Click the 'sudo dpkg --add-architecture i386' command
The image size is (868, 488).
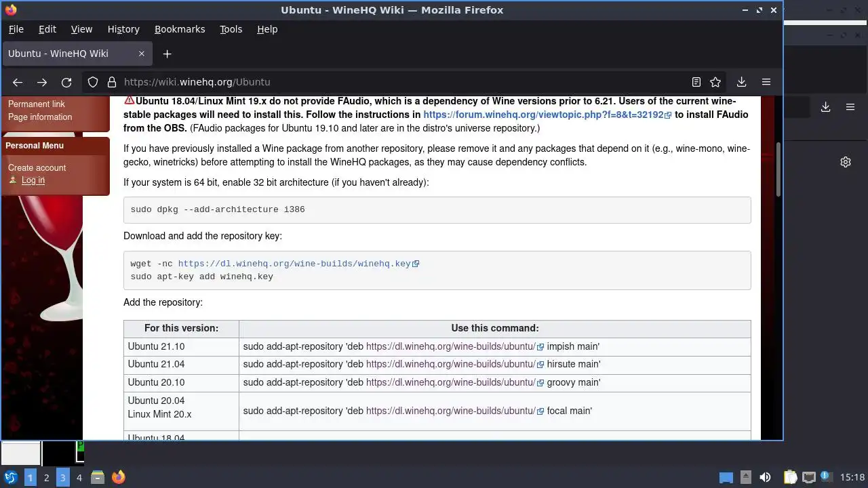218,209
